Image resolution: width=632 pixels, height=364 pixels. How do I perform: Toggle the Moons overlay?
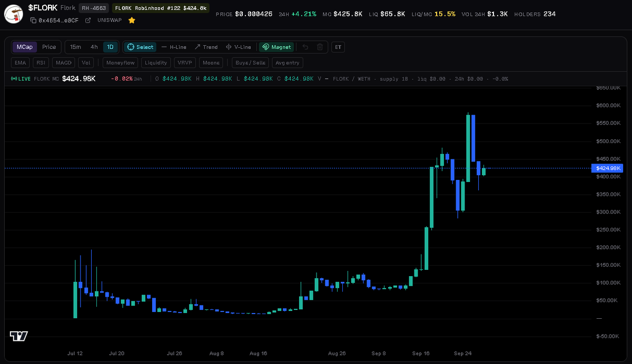[x=211, y=63]
